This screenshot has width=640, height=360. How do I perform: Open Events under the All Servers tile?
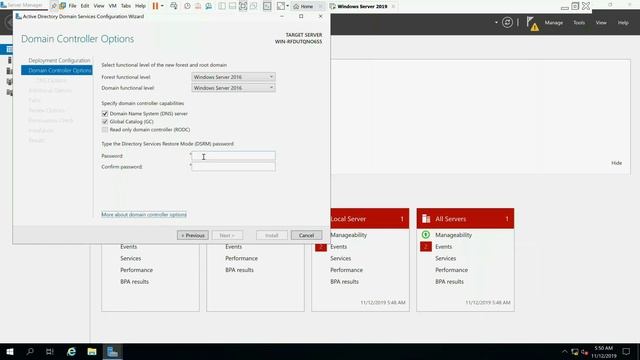coord(443,247)
